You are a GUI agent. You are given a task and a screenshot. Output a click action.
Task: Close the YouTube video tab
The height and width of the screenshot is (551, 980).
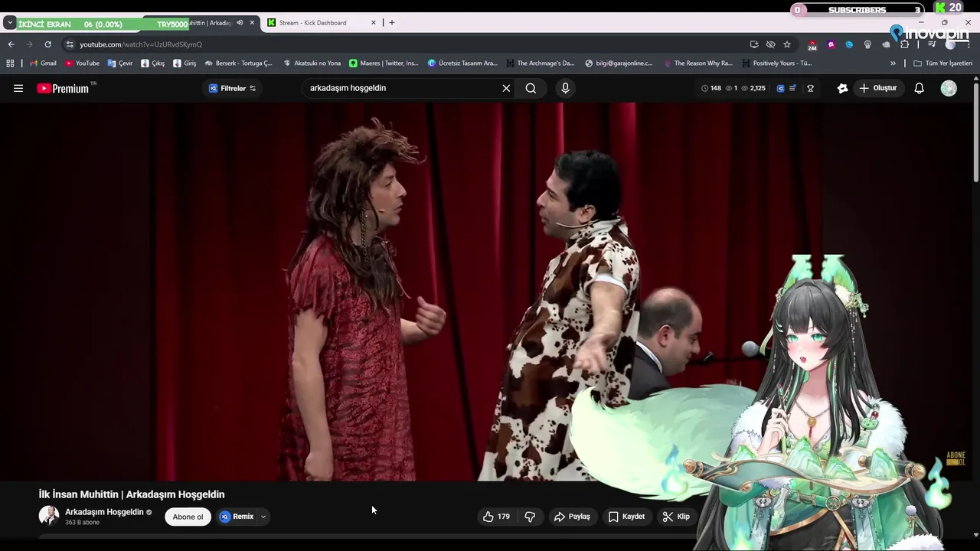tap(252, 23)
